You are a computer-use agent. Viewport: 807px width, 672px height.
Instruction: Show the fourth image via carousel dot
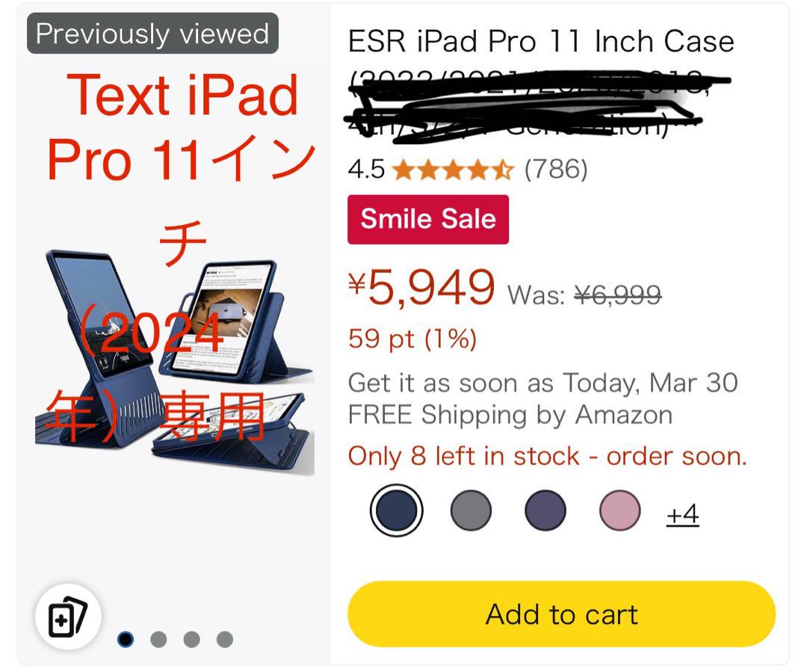pyautogui.click(x=225, y=639)
